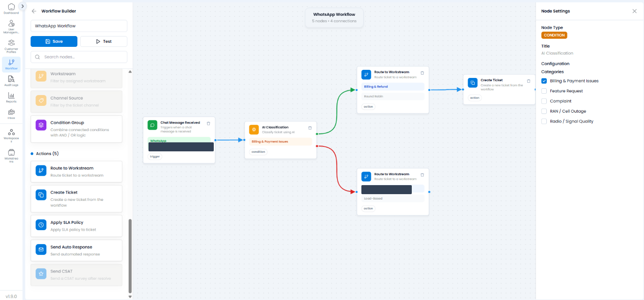Click the WhatsApp tag in the trigger node

tap(179, 140)
